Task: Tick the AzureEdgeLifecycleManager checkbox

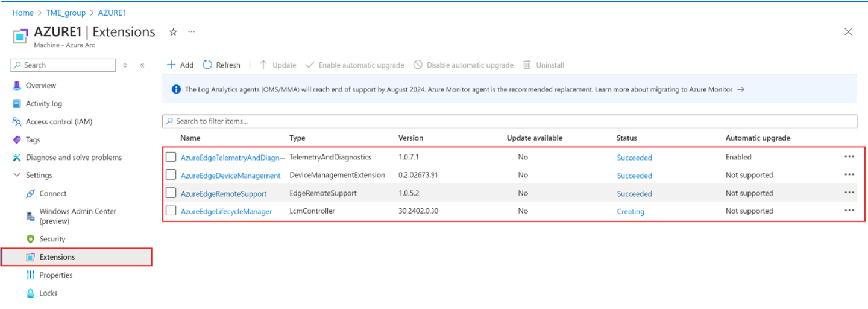Action: [x=171, y=211]
